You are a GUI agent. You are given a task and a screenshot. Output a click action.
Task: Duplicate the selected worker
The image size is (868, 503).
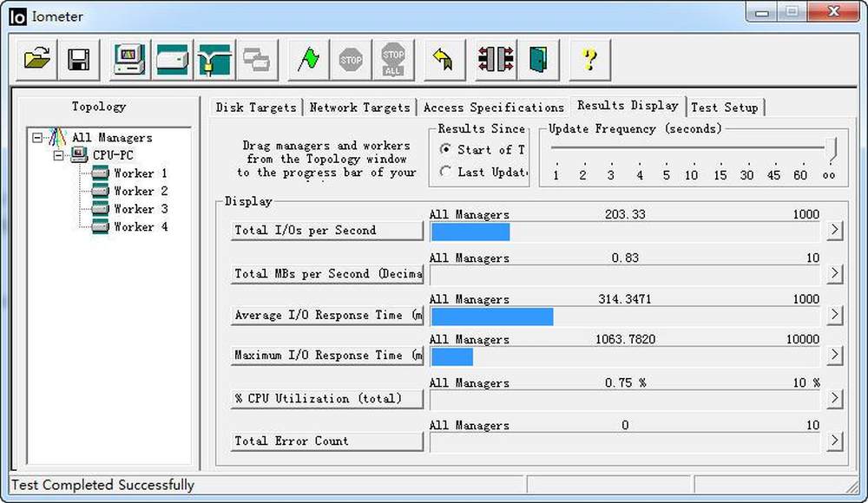click(x=256, y=59)
